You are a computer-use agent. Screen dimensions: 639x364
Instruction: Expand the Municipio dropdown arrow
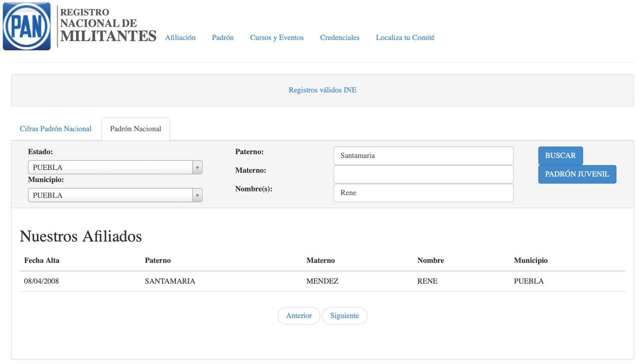(x=198, y=195)
